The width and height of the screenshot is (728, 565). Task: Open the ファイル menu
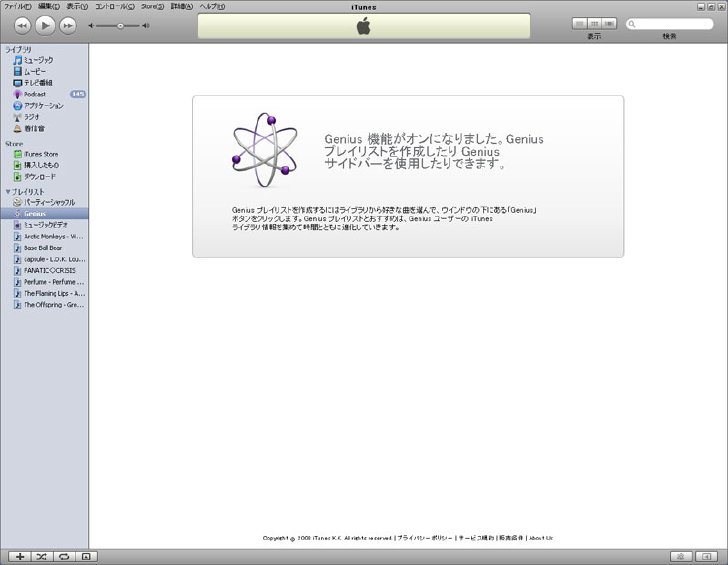tap(18, 6)
